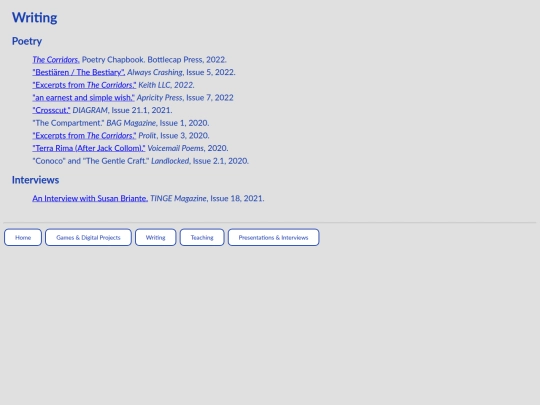Open the "Bestiären / The Bestiary" link
Screen dimensions: 540x405
click(79, 72)
